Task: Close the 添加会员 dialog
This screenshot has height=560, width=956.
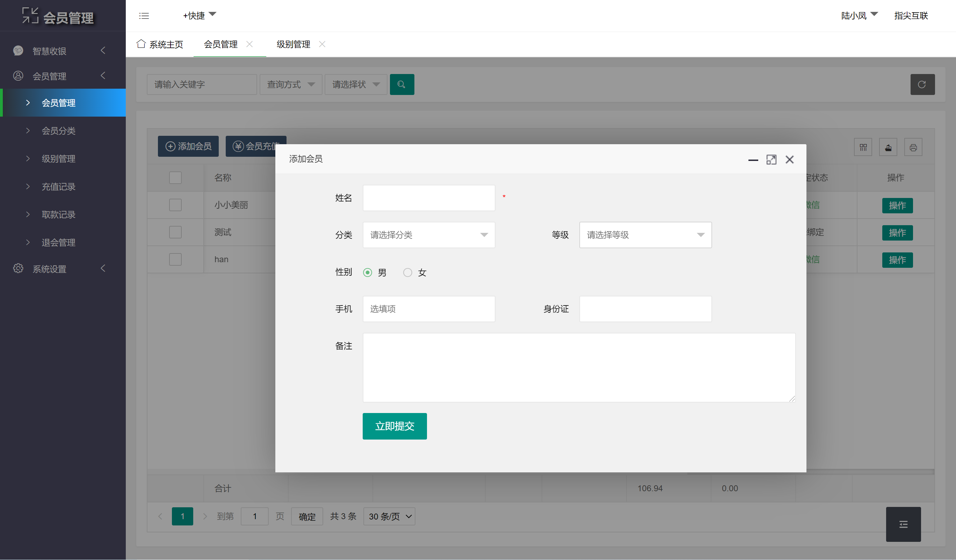Action: click(789, 160)
